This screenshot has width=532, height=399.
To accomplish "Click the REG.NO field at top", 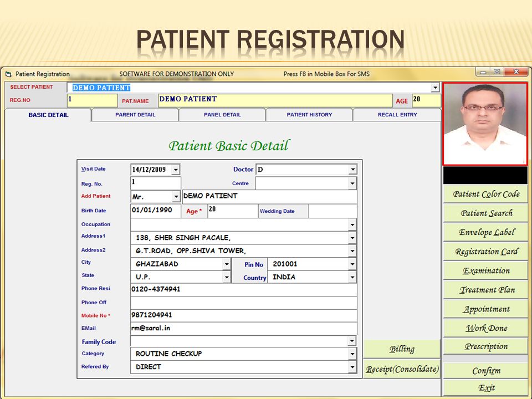I will (93, 100).
